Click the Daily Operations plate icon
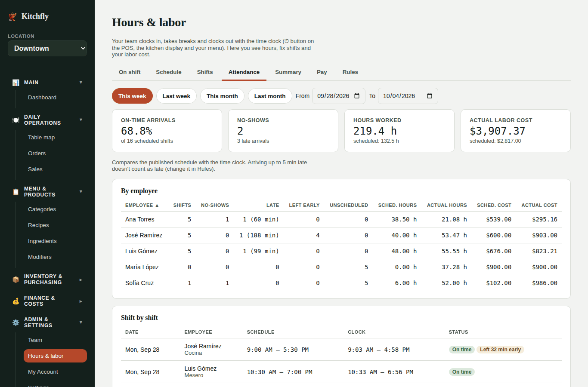The height and width of the screenshot is (387, 588). [x=16, y=120]
